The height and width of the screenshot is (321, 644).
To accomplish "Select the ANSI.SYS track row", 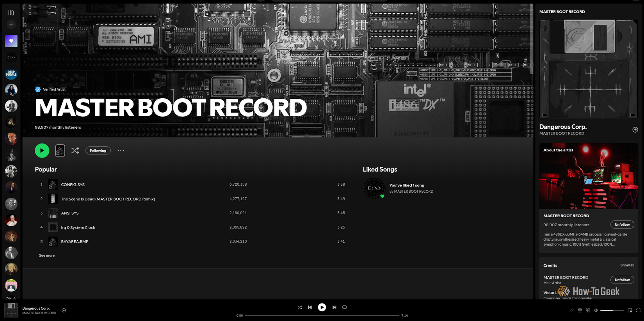I will point(190,213).
